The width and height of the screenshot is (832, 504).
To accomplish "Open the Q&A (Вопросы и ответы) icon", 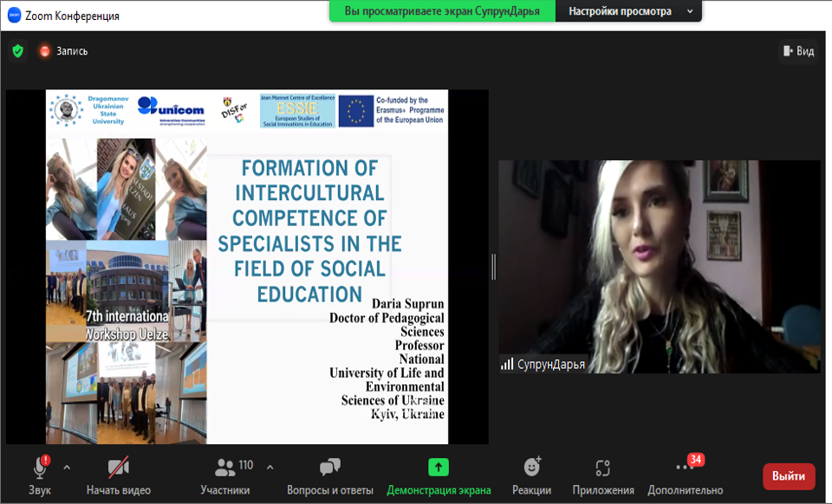I will point(329,468).
